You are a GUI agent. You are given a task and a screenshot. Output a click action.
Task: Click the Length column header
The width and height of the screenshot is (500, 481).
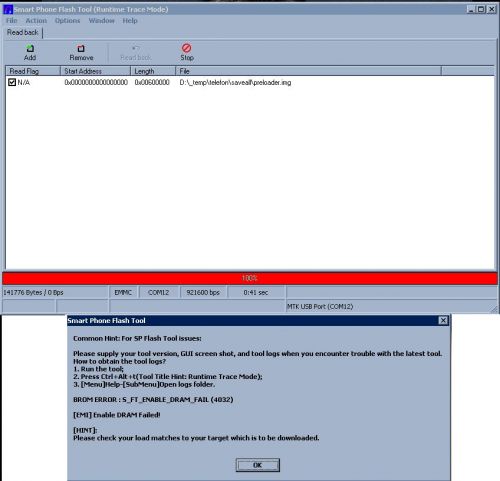coord(153,71)
